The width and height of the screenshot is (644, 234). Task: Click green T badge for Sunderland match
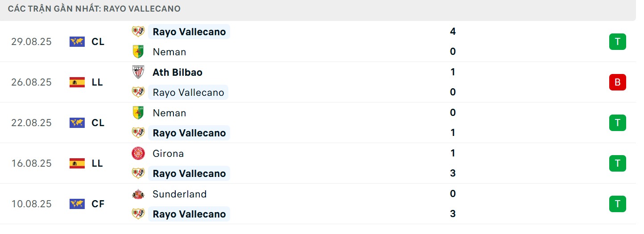pos(617,204)
